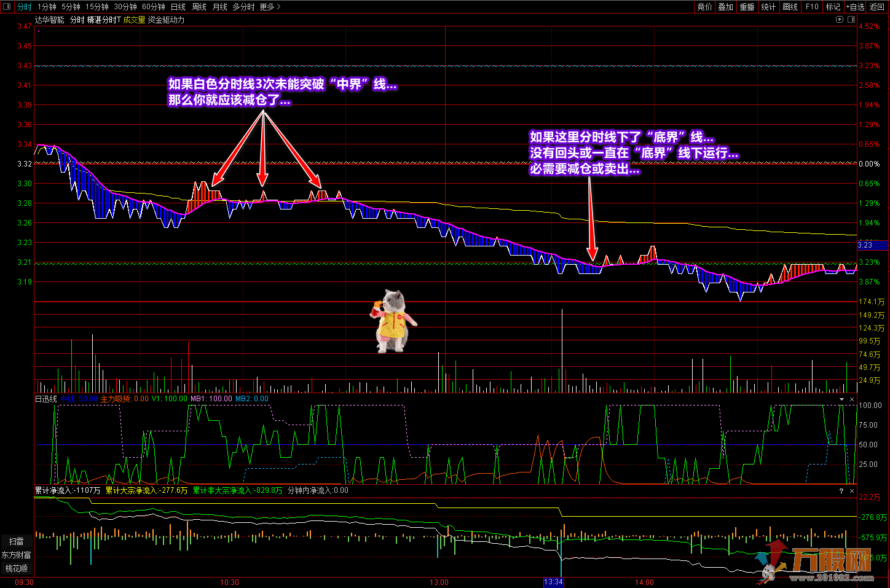
Task: Click the MB1 indicator value label
Action: (211, 399)
